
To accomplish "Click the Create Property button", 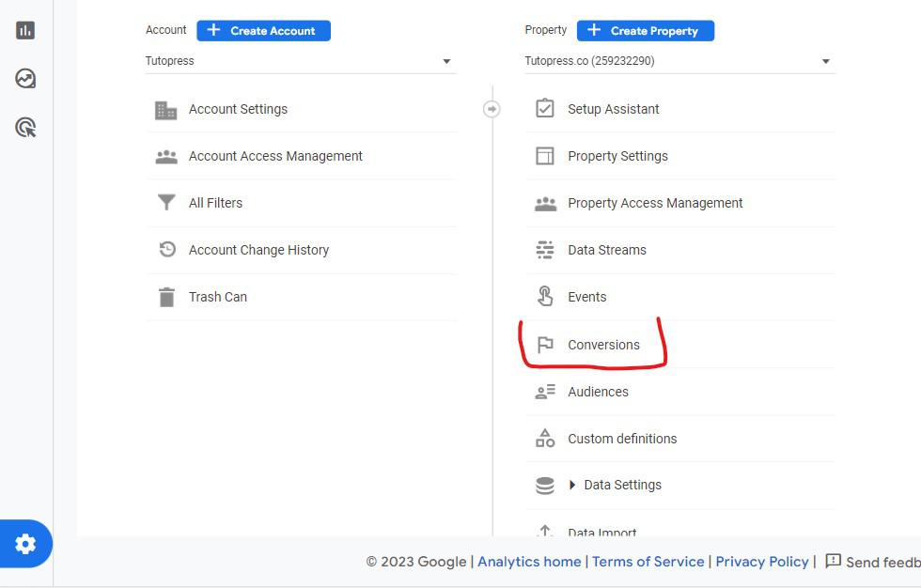I will 646,30.
